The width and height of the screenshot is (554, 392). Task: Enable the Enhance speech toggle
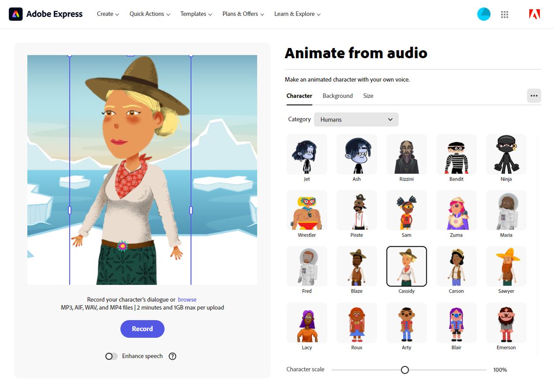(111, 356)
